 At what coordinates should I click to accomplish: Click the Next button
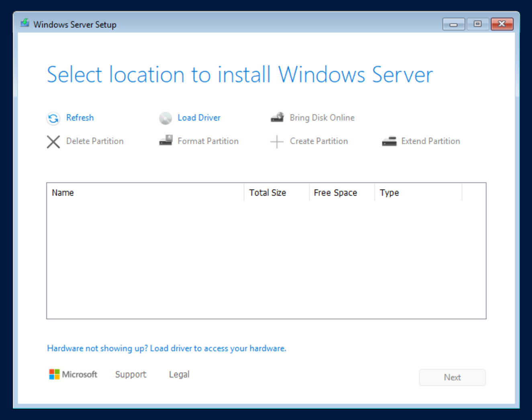point(452,377)
